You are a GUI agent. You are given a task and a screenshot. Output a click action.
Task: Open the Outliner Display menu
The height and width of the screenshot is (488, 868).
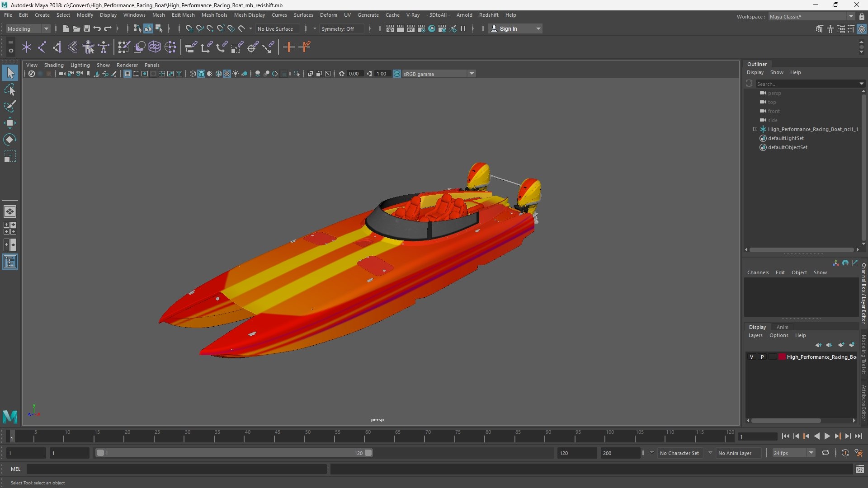(755, 72)
